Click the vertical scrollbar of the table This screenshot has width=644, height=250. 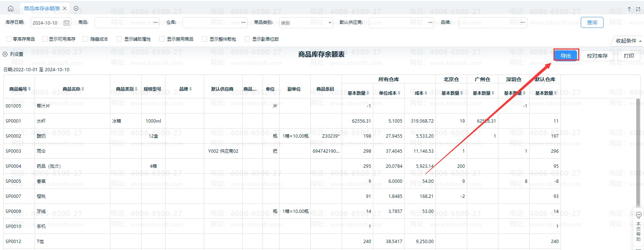click(x=638, y=154)
